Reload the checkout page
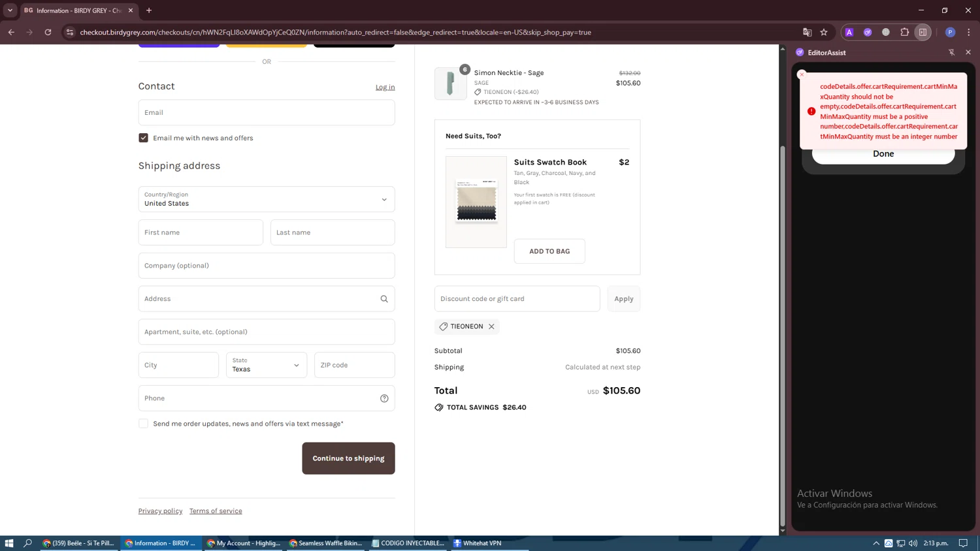 click(x=48, y=32)
